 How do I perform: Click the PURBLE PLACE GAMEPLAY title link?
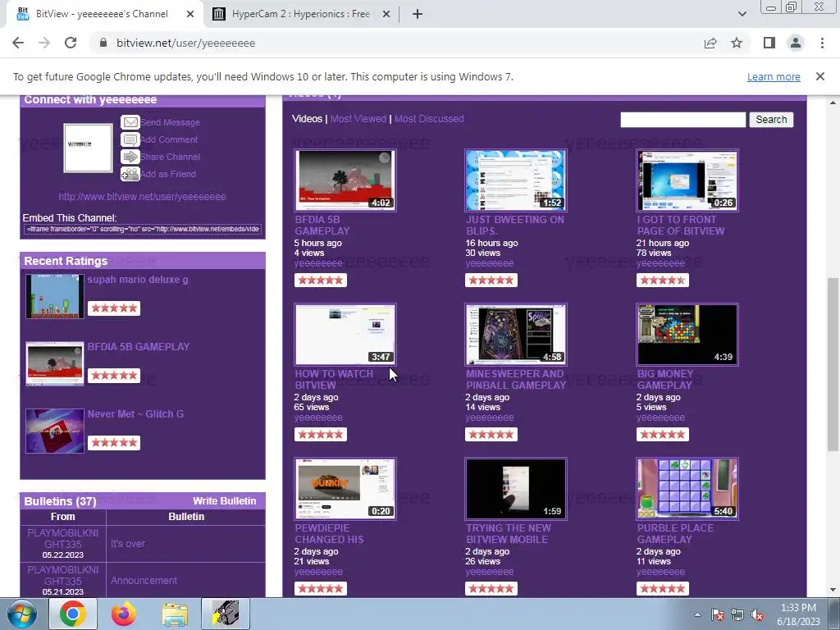pyautogui.click(x=675, y=533)
